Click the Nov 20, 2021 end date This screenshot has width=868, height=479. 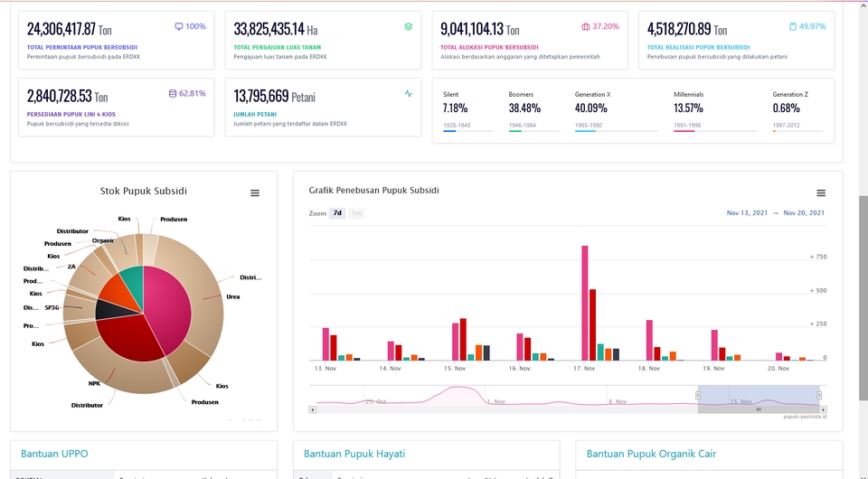pos(804,213)
